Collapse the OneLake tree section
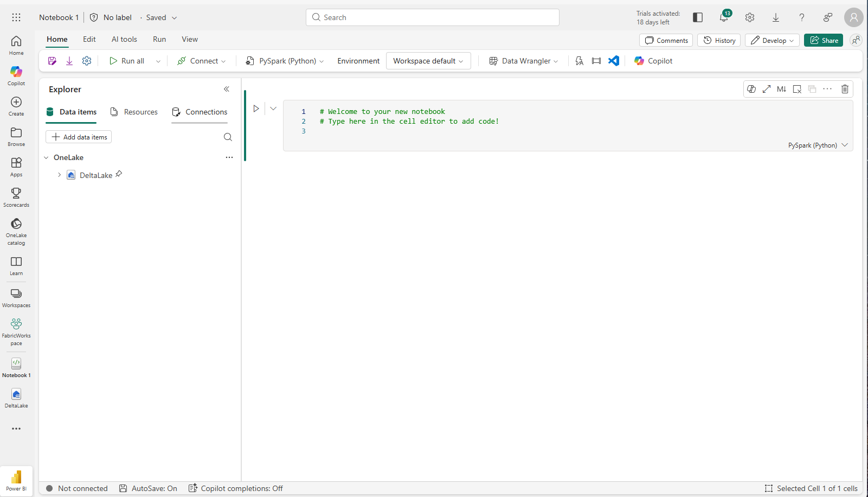Viewport: 868px width, 497px height. (46, 157)
